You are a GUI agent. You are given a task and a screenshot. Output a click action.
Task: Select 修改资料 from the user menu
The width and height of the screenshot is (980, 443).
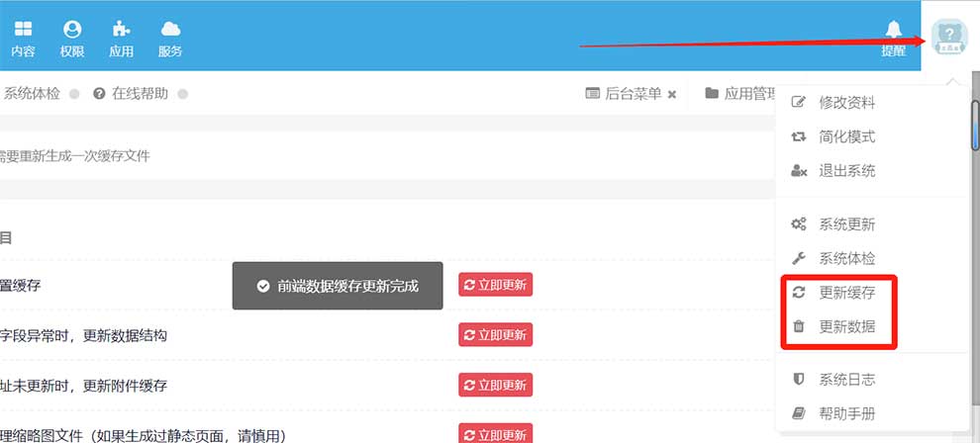coord(846,103)
